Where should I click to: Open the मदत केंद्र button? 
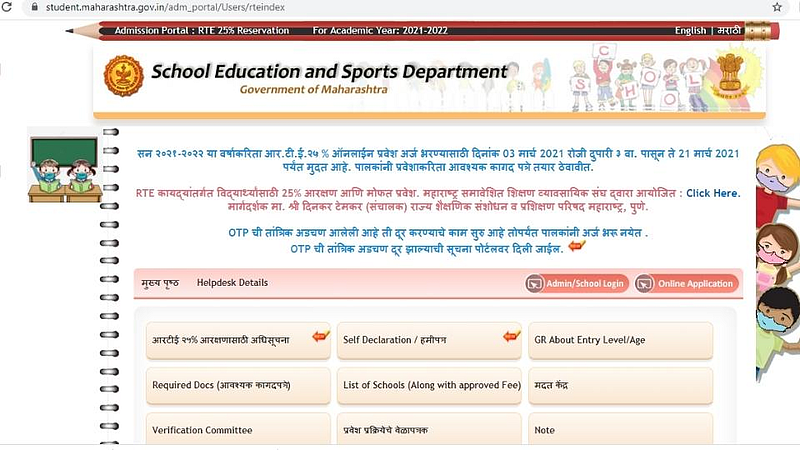620,385
